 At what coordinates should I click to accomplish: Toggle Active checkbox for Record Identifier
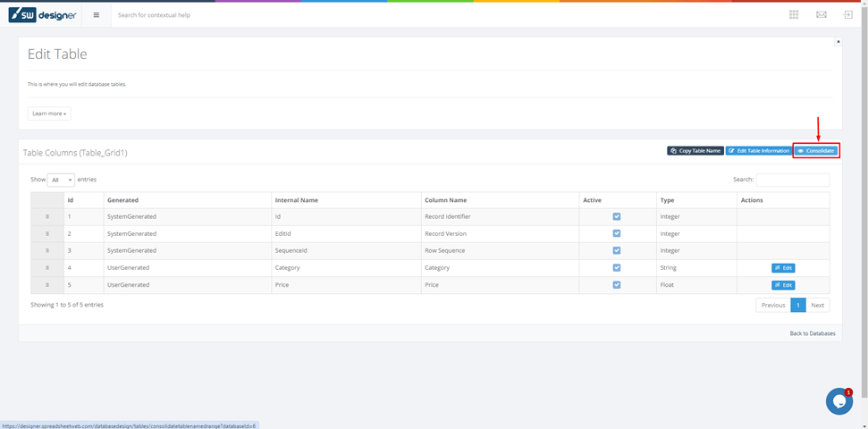[x=617, y=217]
